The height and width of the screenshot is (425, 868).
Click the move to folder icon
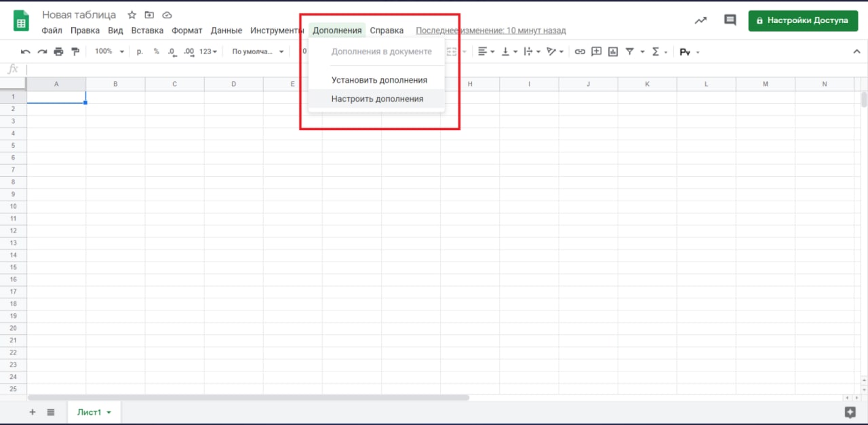point(149,15)
